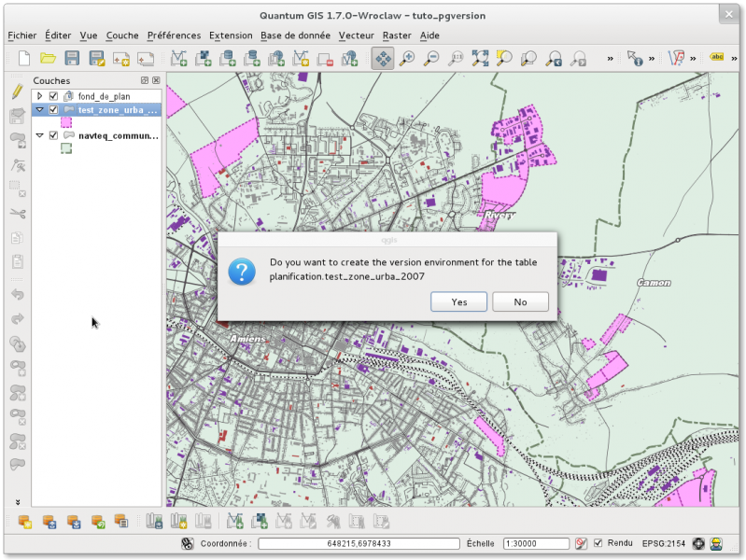Click the New Project blank page icon
The height and width of the screenshot is (560, 746).
(22, 59)
